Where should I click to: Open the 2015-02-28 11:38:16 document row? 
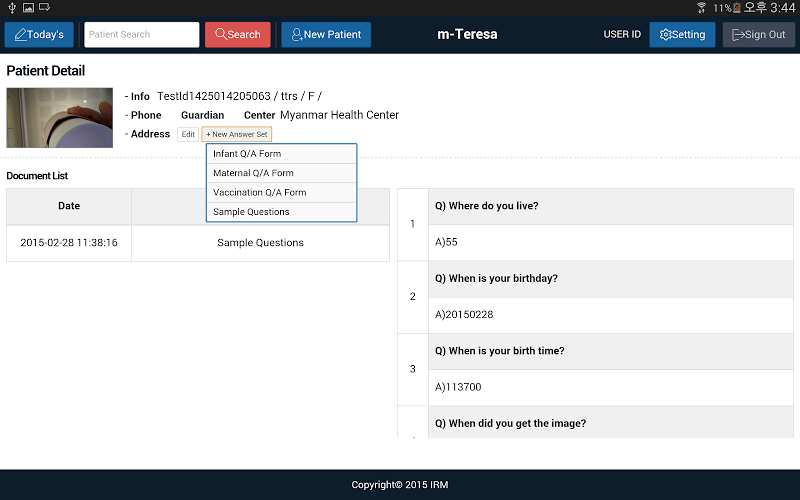pos(198,242)
